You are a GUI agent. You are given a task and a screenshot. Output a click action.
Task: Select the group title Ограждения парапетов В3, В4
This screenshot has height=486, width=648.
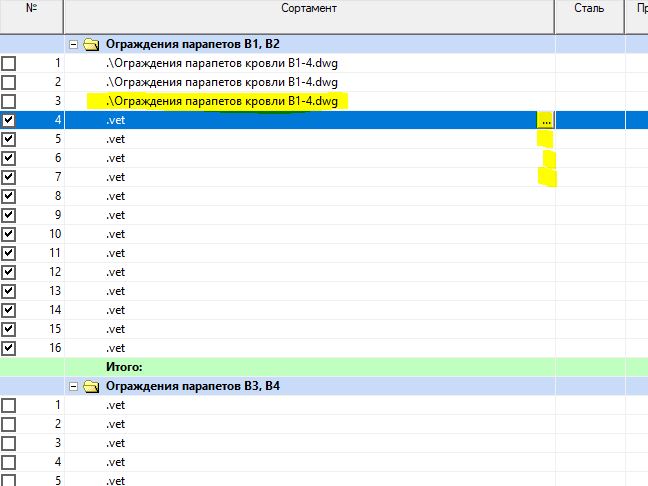(x=192, y=386)
